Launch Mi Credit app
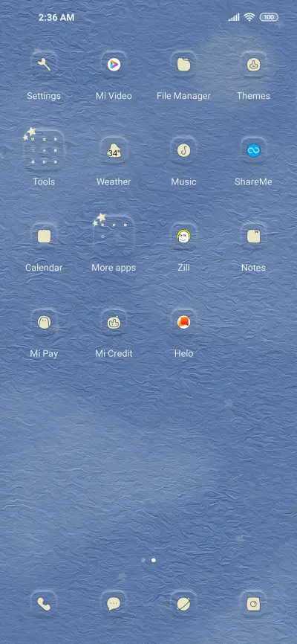 (x=114, y=323)
